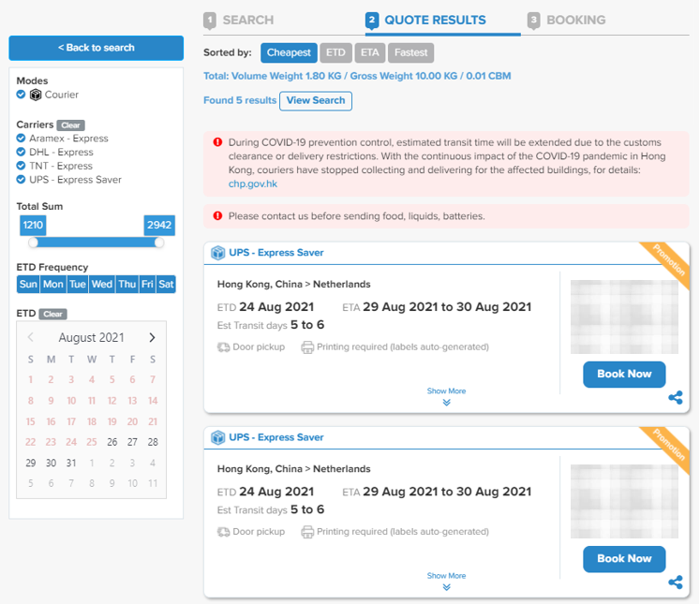Click Book Now on second UPS quote
This screenshot has height=604, width=700.
pos(624,559)
